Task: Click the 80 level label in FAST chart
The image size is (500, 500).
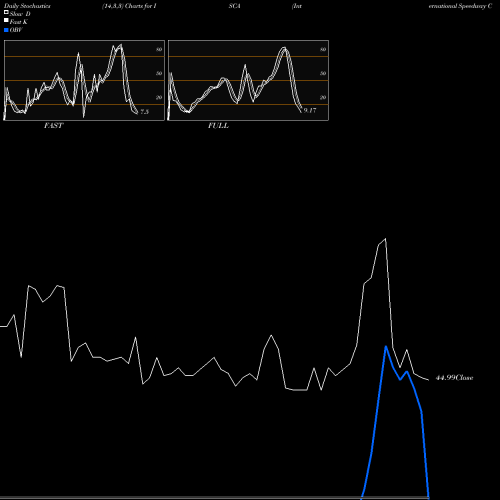Action: point(159,49)
